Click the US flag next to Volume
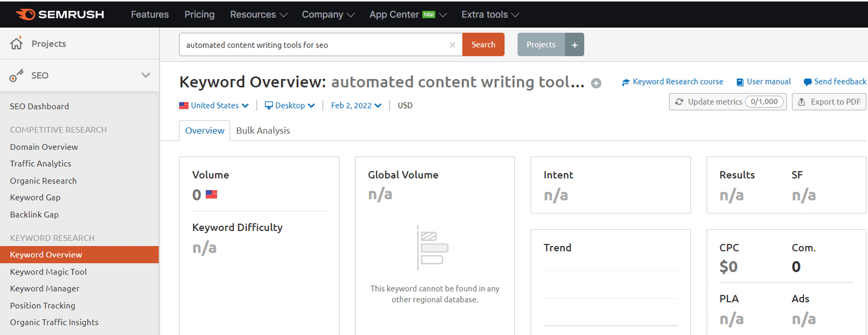The height and width of the screenshot is (335, 868). pos(212,195)
